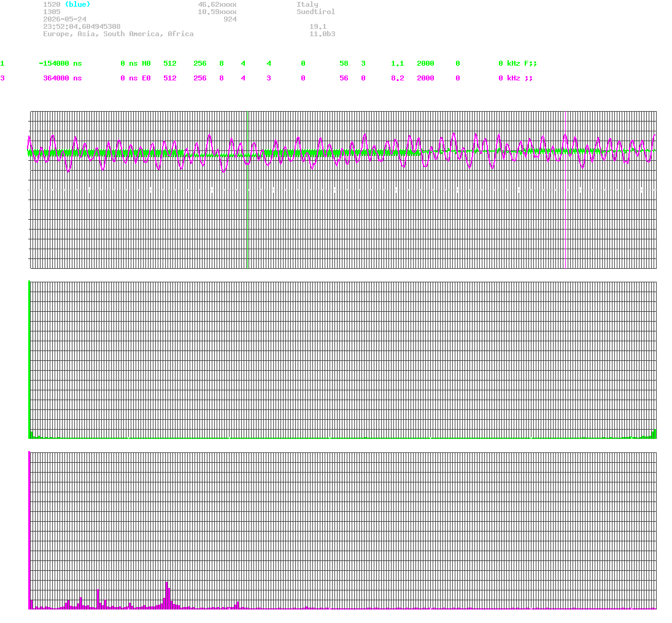The height and width of the screenshot is (623, 672).
Task: Select the firmware value 11.0b3
Action: 322,34
